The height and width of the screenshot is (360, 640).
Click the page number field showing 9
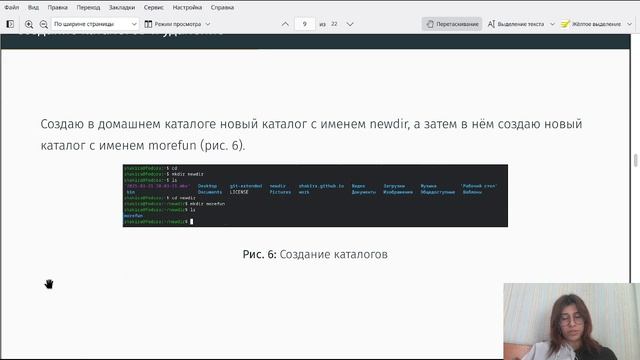(x=304, y=24)
